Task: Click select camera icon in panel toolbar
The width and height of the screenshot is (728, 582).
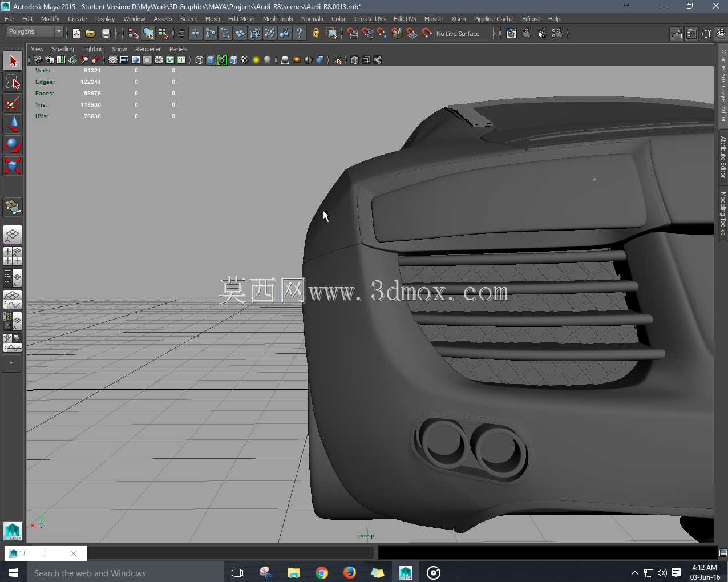Action: pyautogui.click(x=38, y=60)
